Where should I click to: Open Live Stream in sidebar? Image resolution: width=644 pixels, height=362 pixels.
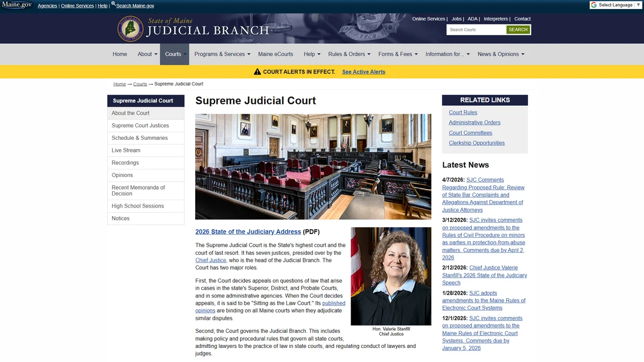pyautogui.click(x=146, y=150)
